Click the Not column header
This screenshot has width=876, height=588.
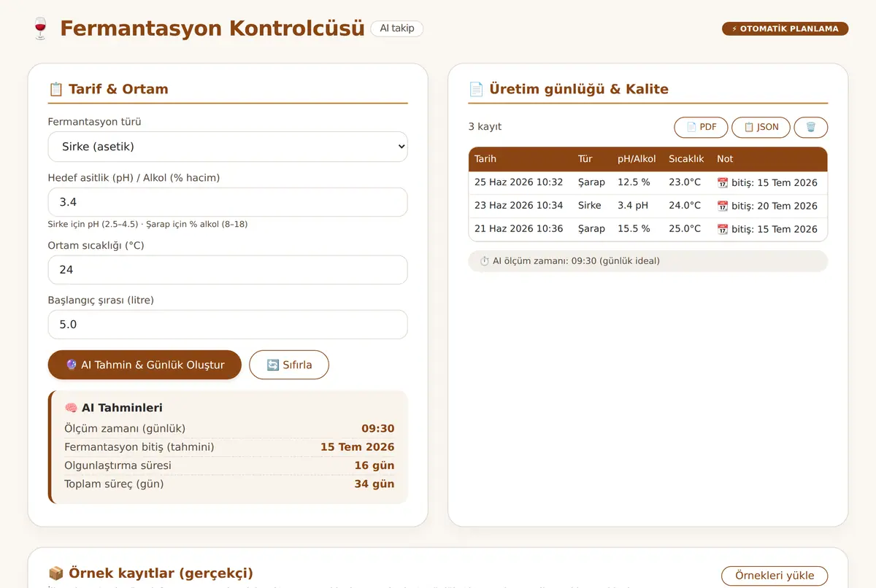click(x=725, y=159)
